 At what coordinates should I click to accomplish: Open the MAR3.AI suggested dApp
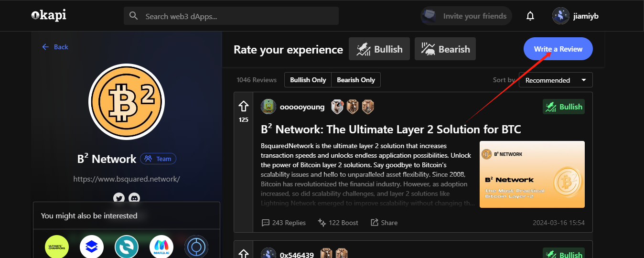pyautogui.click(x=161, y=247)
